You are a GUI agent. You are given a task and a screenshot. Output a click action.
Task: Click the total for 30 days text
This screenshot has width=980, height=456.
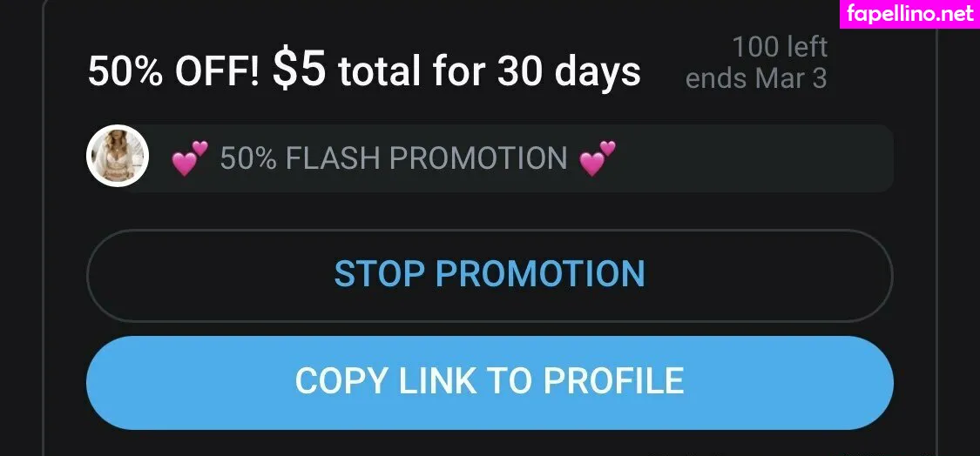tap(490, 71)
